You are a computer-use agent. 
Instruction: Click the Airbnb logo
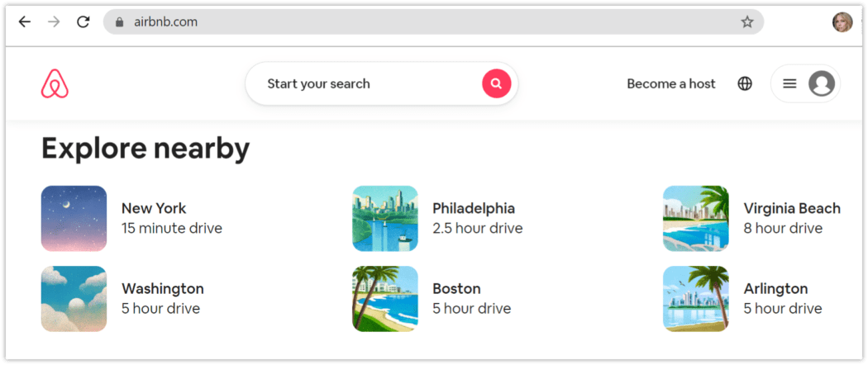pos(55,83)
